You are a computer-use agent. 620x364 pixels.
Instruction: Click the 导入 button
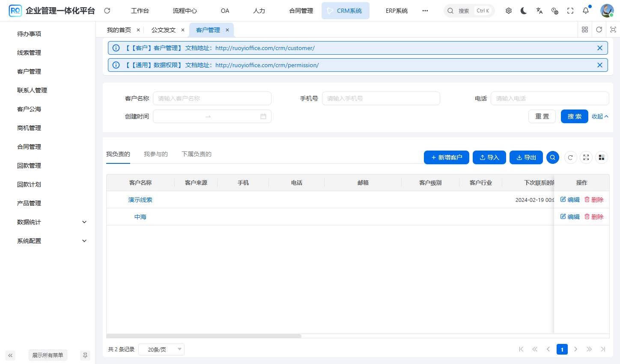coord(489,157)
